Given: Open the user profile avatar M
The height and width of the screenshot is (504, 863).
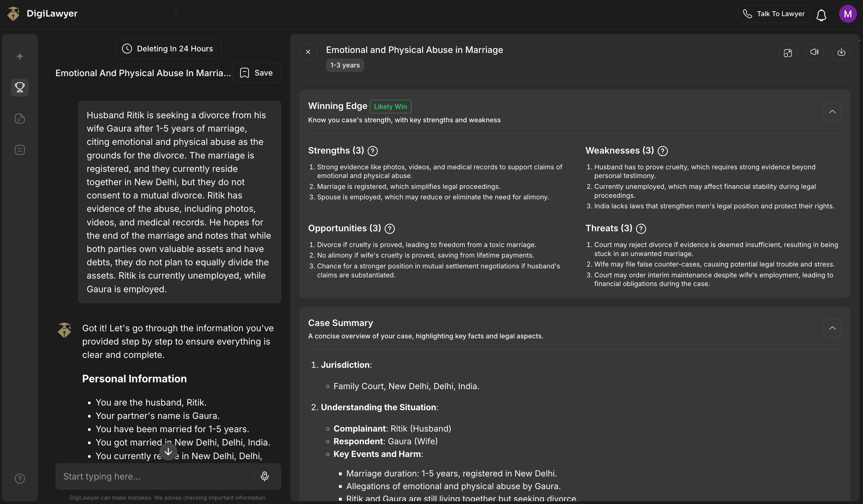Looking at the screenshot, I should pyautogui.click(x=848, y=14).
